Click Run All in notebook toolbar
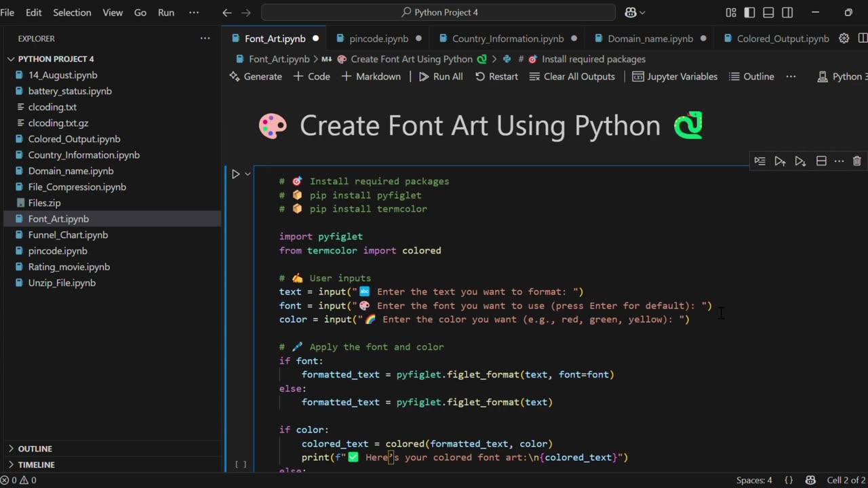Screen dimensions: 868x488 click(441, 77)
